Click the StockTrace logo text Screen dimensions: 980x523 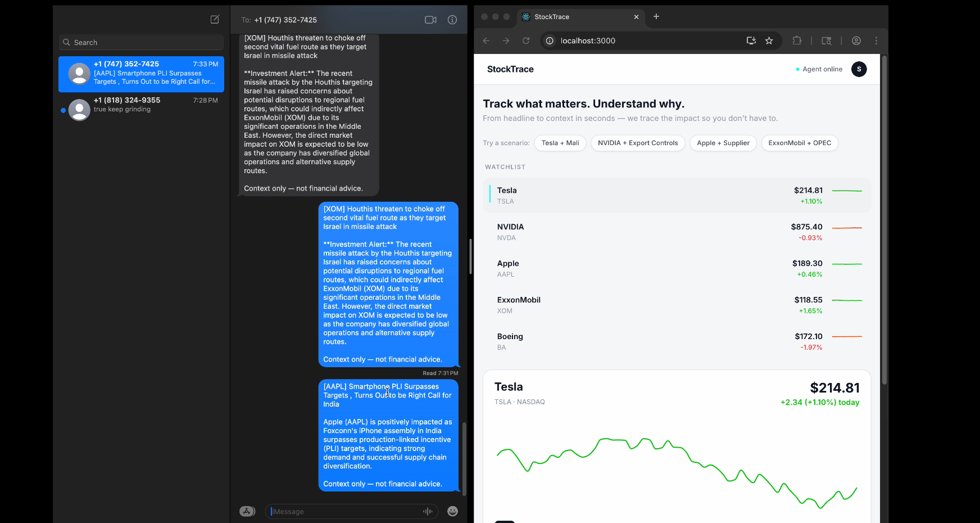click(x=510, y=69)
